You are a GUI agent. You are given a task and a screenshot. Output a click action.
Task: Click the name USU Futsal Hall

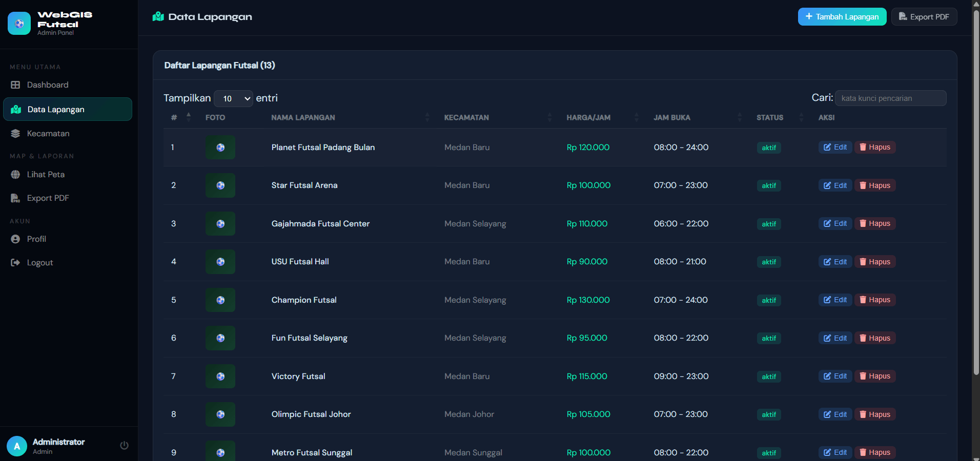coord(300,262)
